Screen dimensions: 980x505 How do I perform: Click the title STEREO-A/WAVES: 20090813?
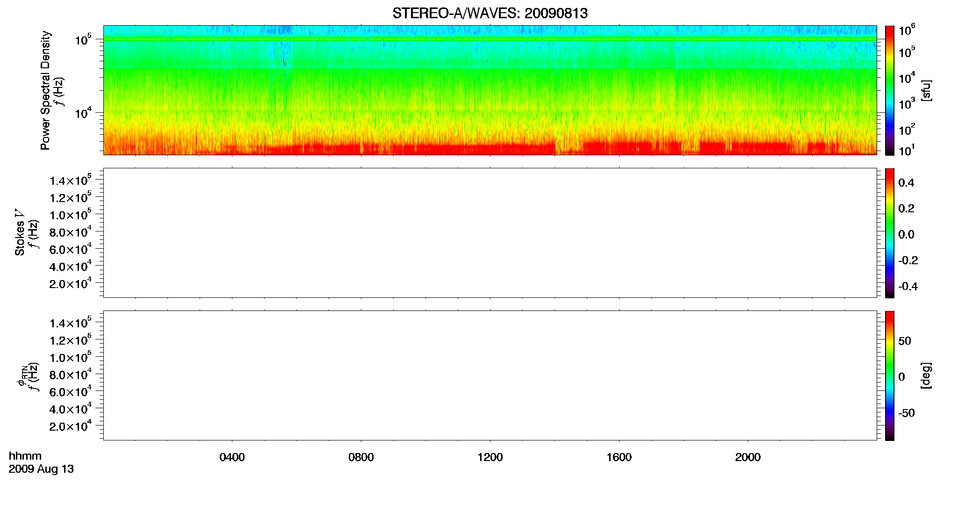[490, 14]
